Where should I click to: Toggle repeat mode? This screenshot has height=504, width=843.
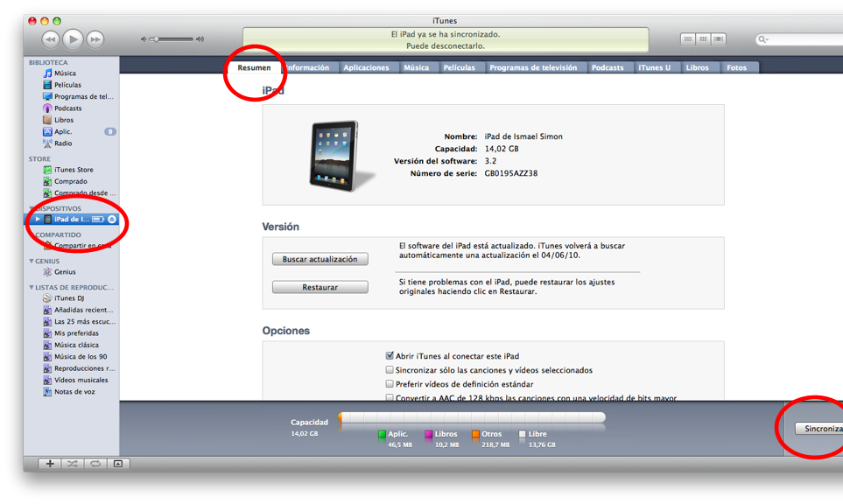95,464
